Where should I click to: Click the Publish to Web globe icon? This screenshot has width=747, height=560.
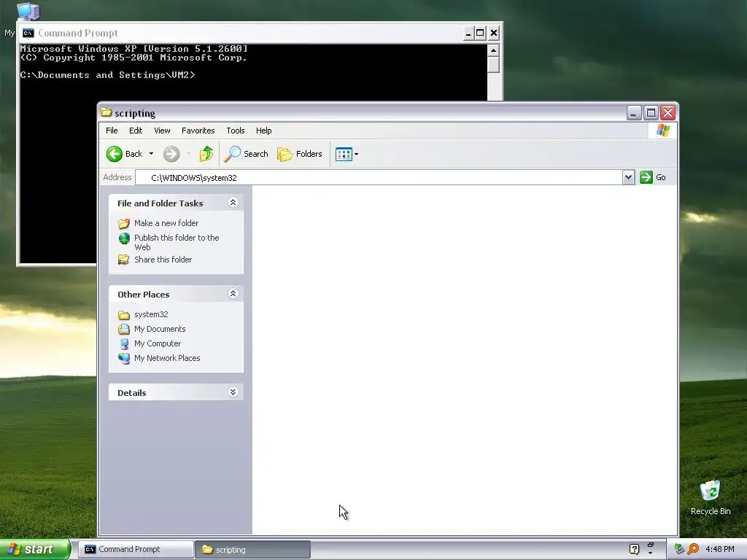[x=124, y=238]
